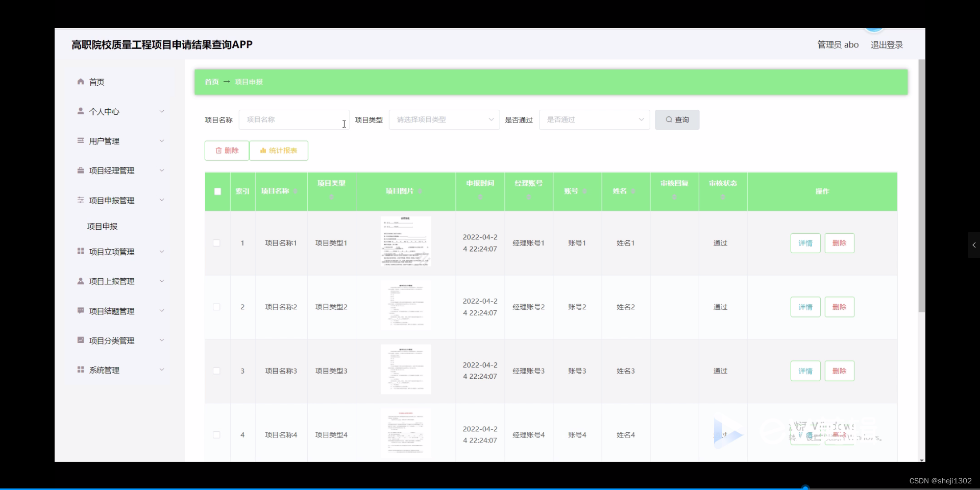Click the image icon beside 项目分类管理

point(80,340)
